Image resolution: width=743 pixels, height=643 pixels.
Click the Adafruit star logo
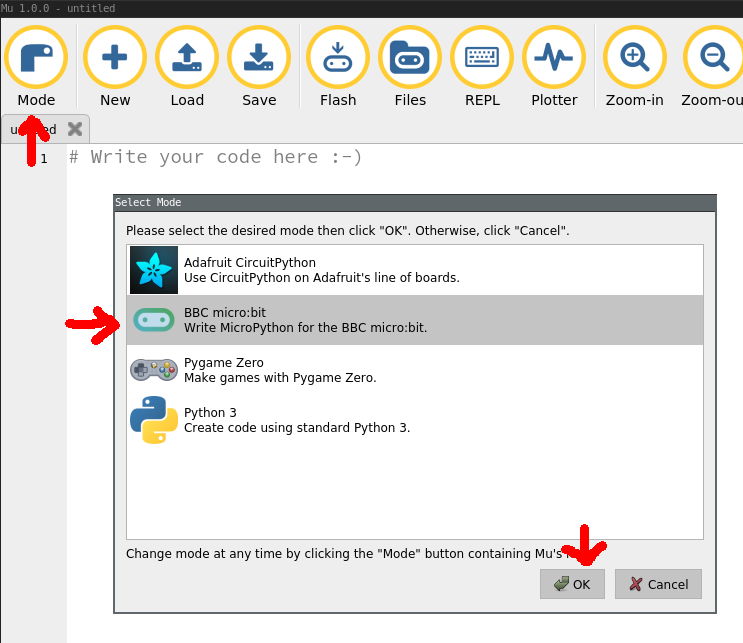click(154, 270)
